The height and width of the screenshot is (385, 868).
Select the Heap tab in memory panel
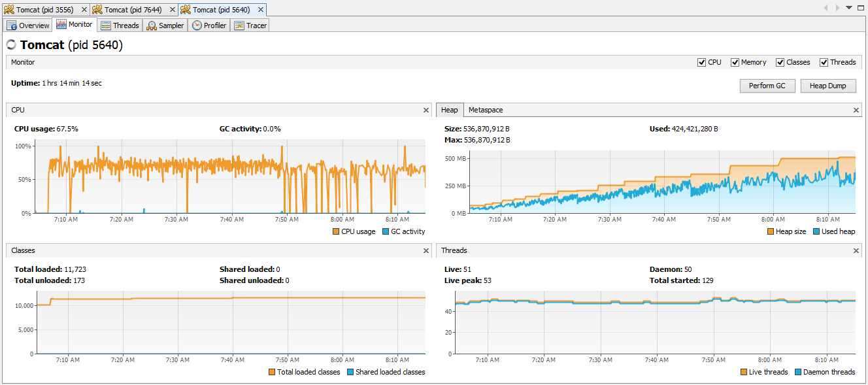tap(450, 110)
